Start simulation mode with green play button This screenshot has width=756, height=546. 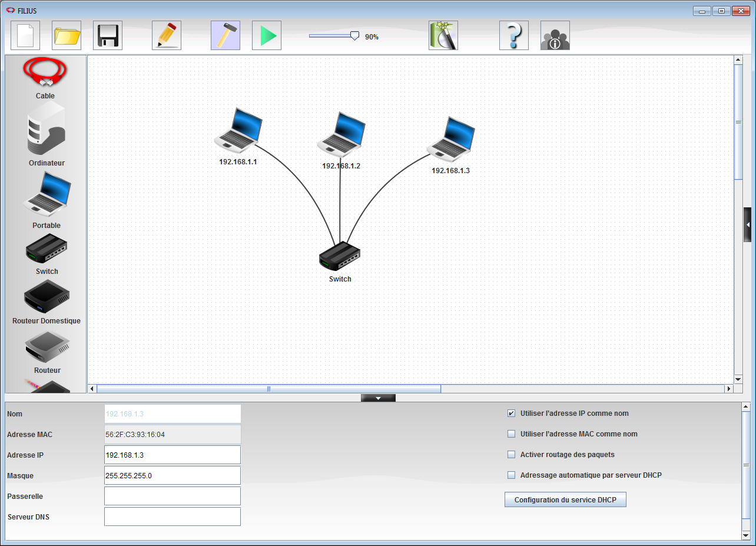coord(267,36)
